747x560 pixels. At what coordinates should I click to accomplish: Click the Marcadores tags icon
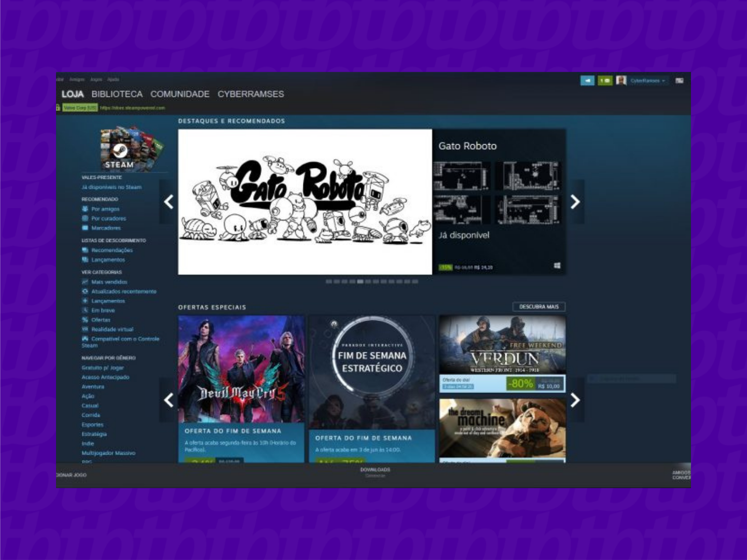(x=85, y=228)
